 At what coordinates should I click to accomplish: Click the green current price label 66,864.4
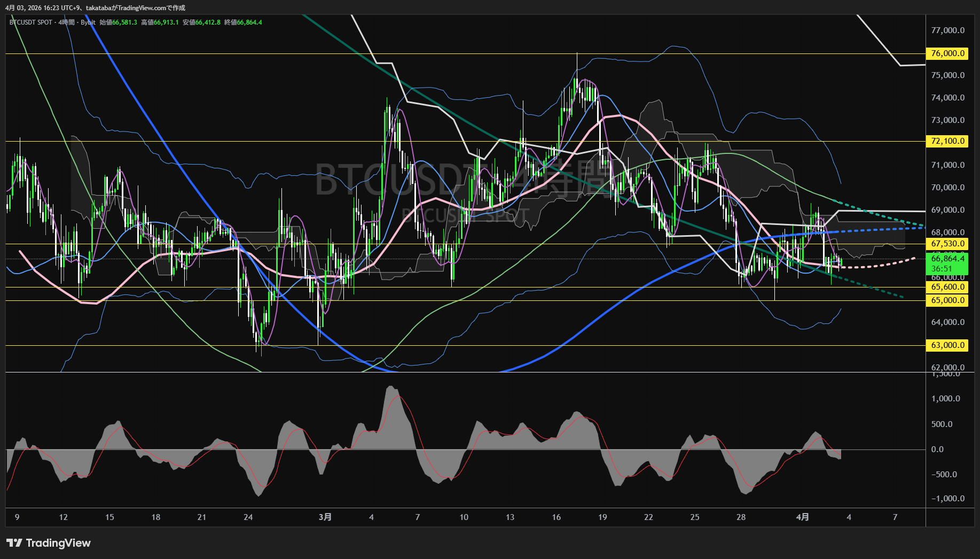click(947, 259)
